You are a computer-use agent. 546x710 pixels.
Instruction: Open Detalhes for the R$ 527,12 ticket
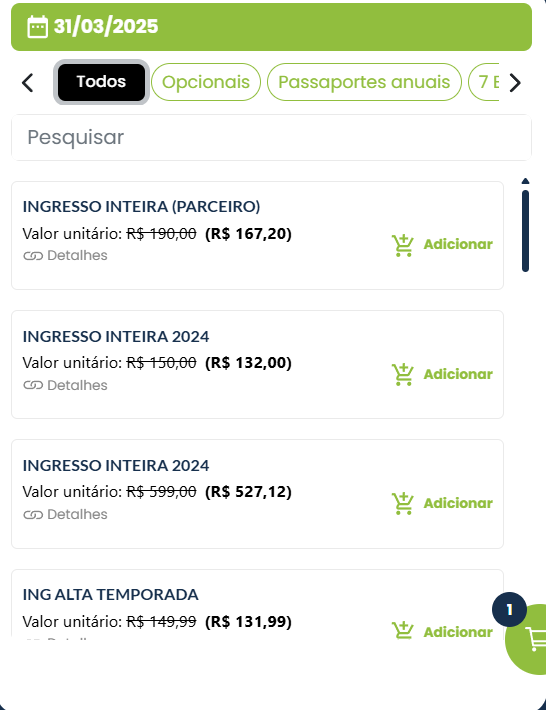point(77,514)
